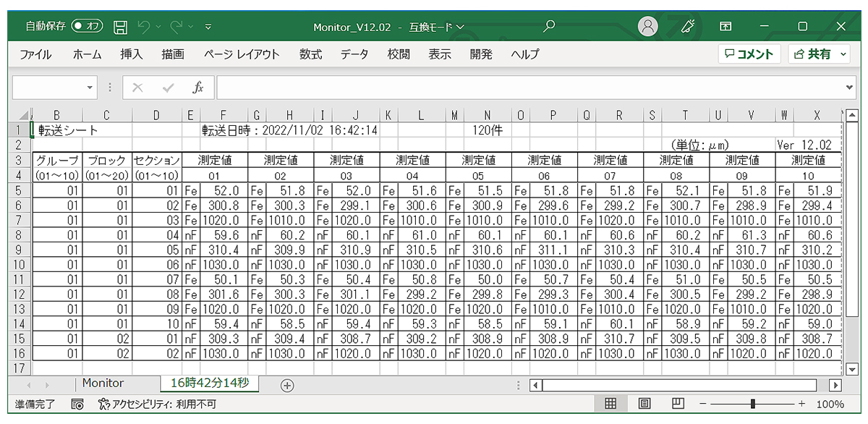Click the insert function fx icon

pos(197,88)
